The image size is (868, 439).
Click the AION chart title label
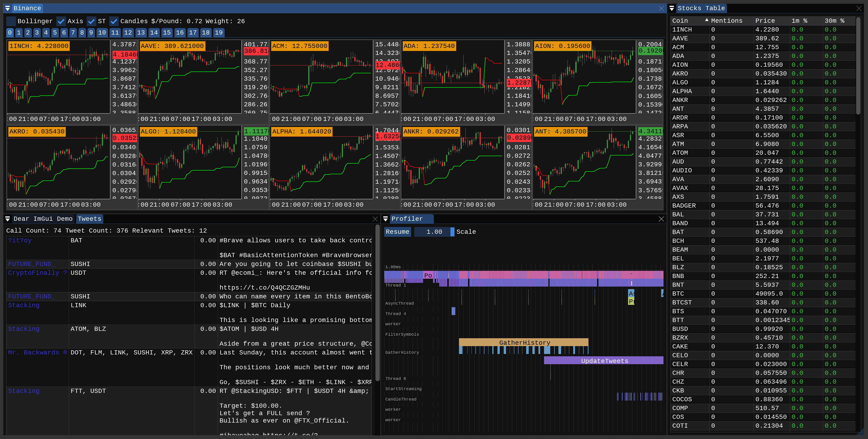(562, 46)
